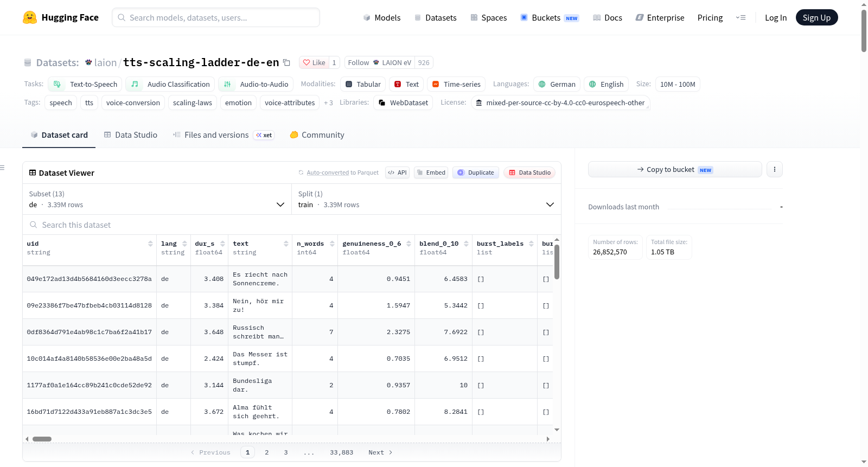
Task: Sort the blend_0_10 column
Action: 466,244
